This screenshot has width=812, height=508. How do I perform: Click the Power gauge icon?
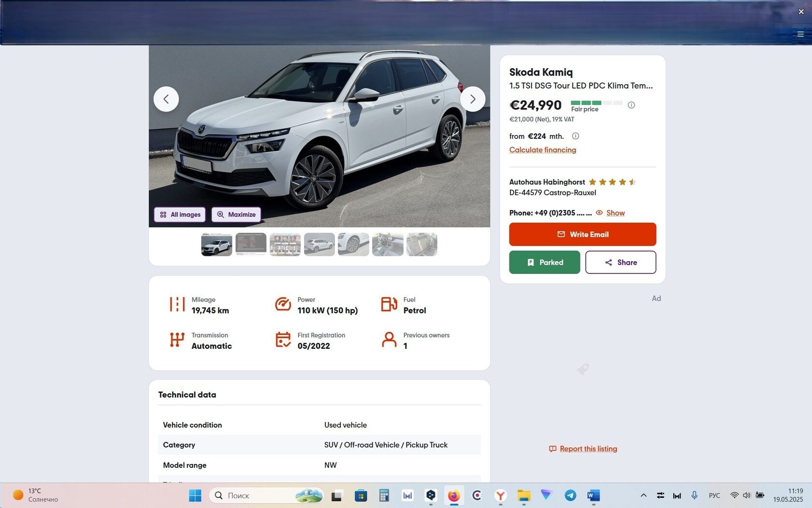pyautogui.click(x=283, y=304)
